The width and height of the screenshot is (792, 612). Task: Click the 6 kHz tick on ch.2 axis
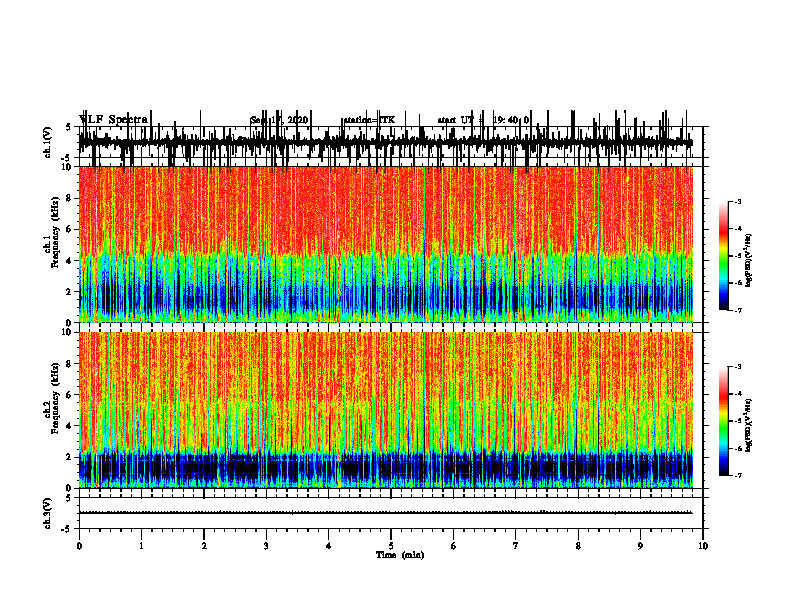(70, 395)
